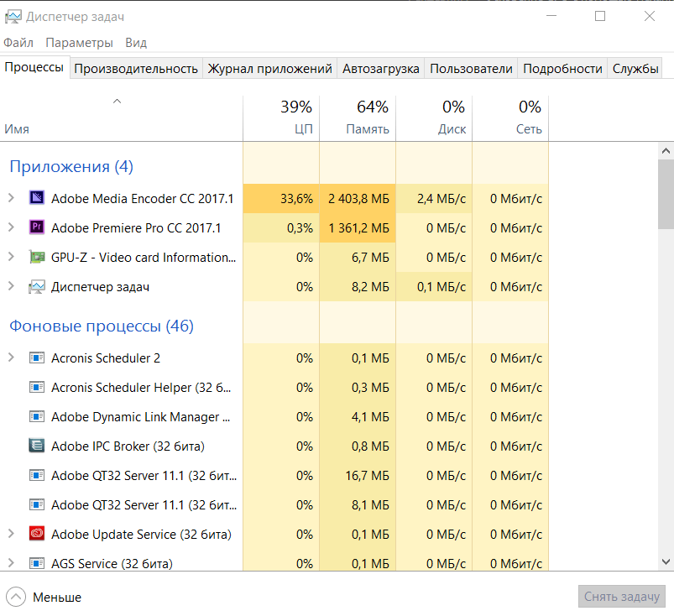This screenshot has width=674, height=616.
Task: Click the scrollbar down arrow
Action: 666,561
